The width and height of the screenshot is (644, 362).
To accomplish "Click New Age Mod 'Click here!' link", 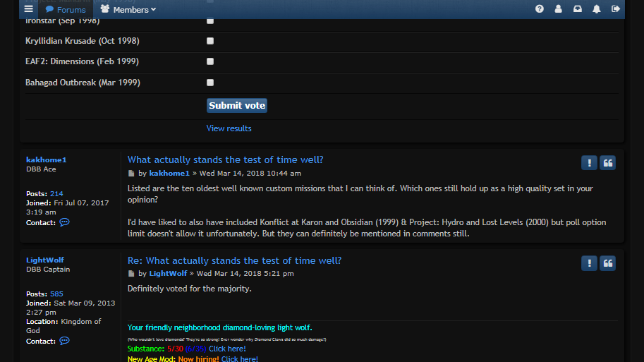I will 239,358.
